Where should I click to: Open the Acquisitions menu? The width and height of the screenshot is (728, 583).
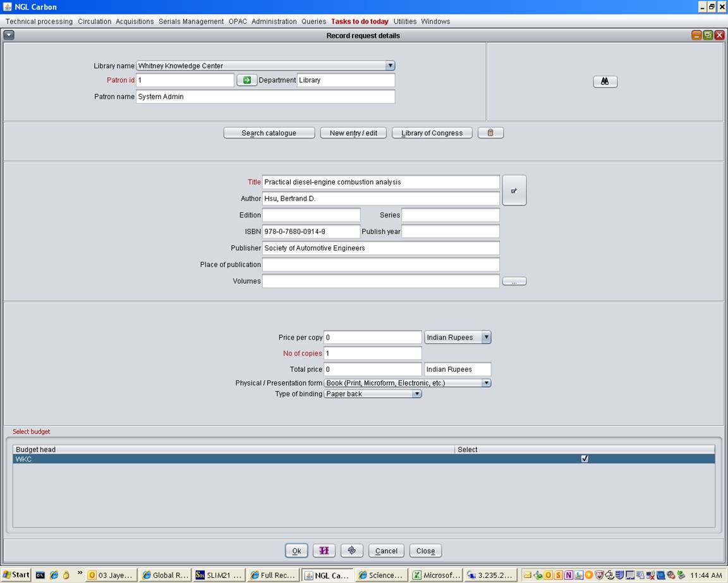point(135,21)
